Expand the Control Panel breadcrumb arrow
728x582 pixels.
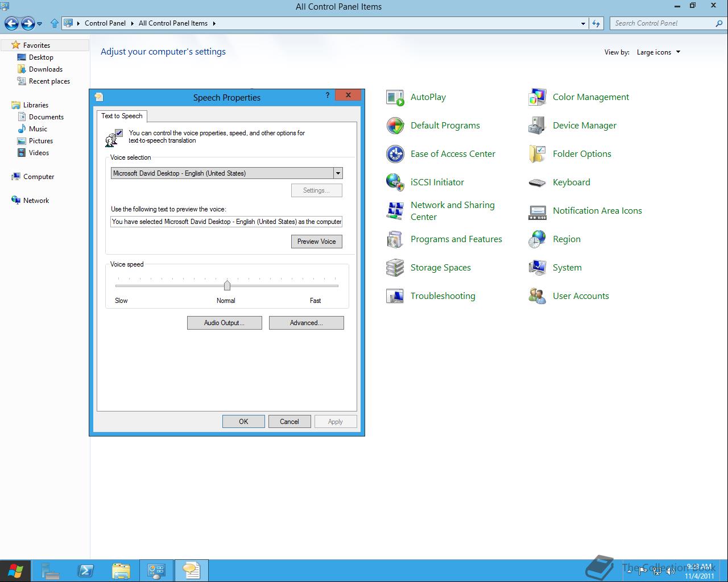tap(132, 23)
